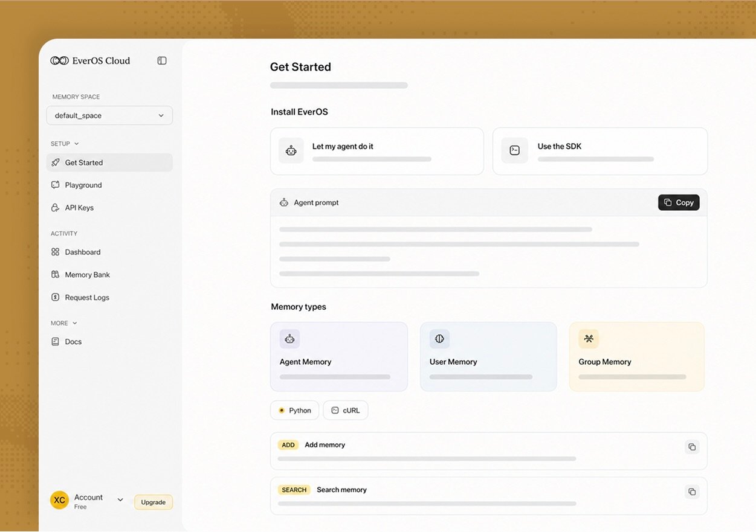Click the Install EverOS heading
Image resolution: width=756 pixels, height=532 pixels.
(300, 112)
